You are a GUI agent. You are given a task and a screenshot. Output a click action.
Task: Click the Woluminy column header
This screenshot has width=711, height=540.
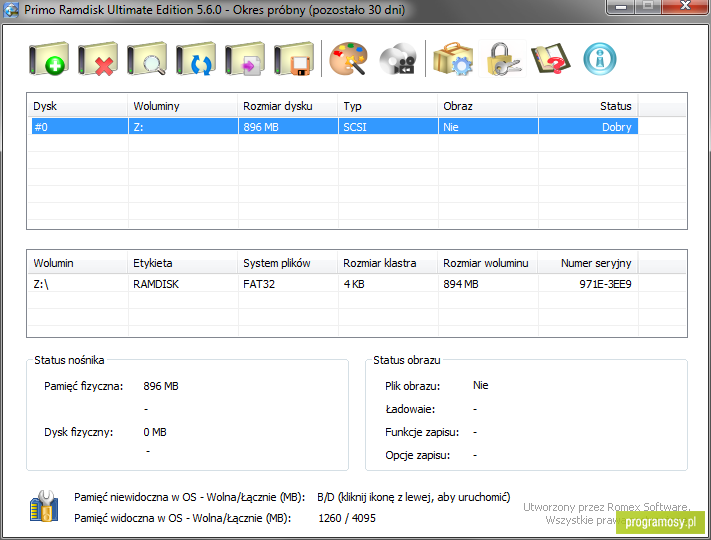(183, 106)
